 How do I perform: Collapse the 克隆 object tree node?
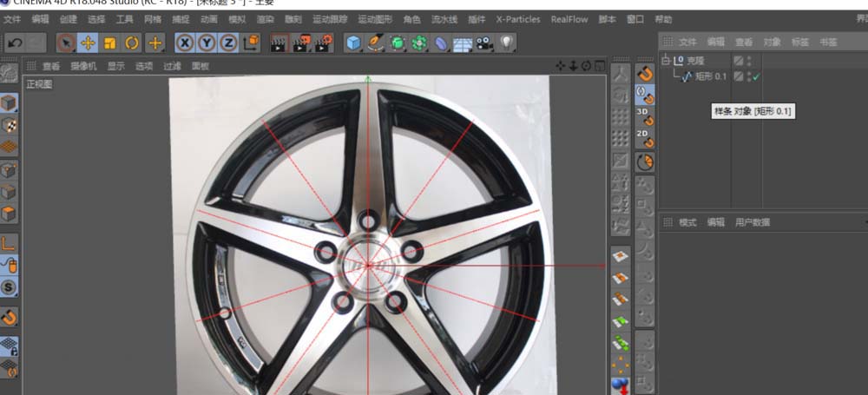coord(667,61)
